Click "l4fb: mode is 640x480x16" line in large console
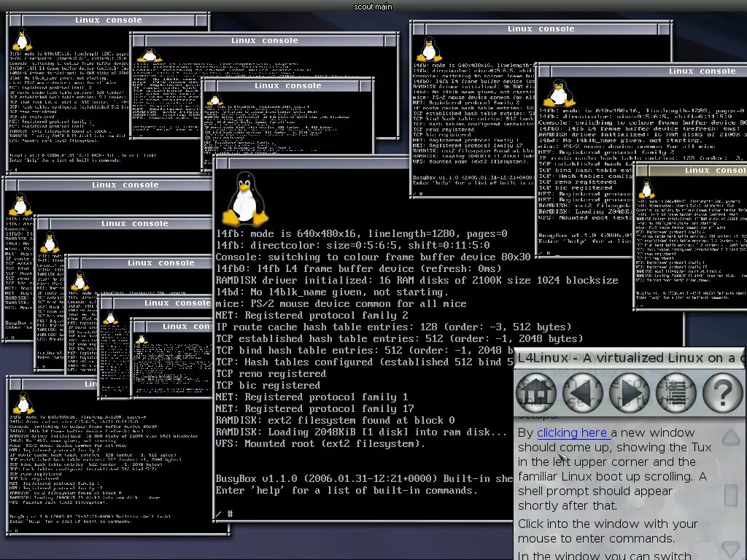 point(362,234)
